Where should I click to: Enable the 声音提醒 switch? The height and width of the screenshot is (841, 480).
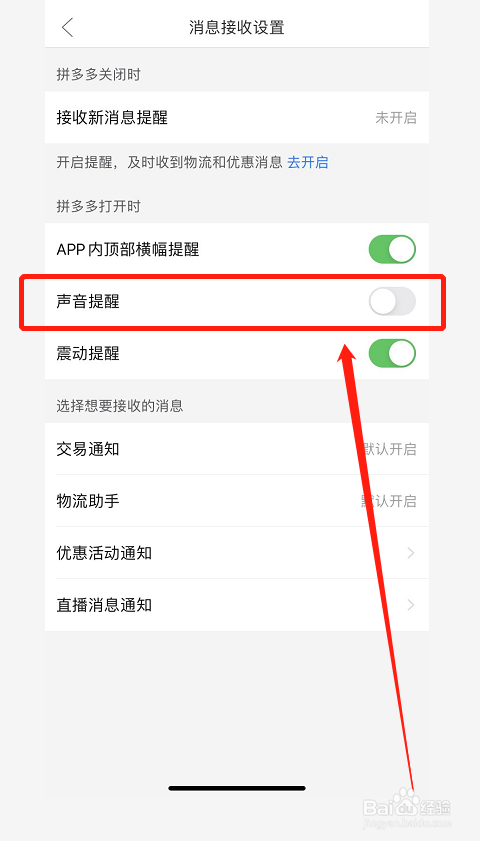392,301
